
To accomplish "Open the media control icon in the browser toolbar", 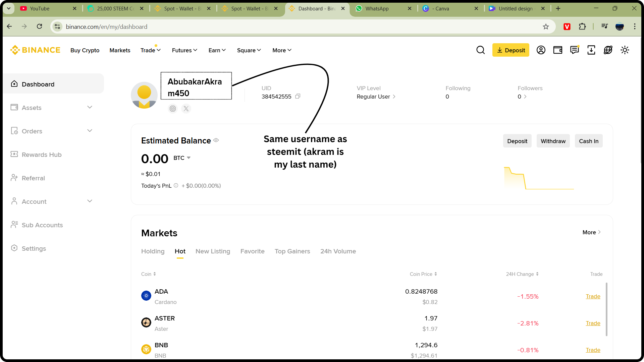I will click(604, 26).
